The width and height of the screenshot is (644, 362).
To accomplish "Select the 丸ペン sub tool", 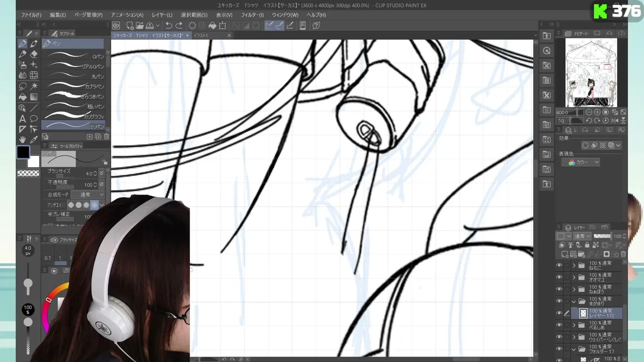I will [73, 76].
